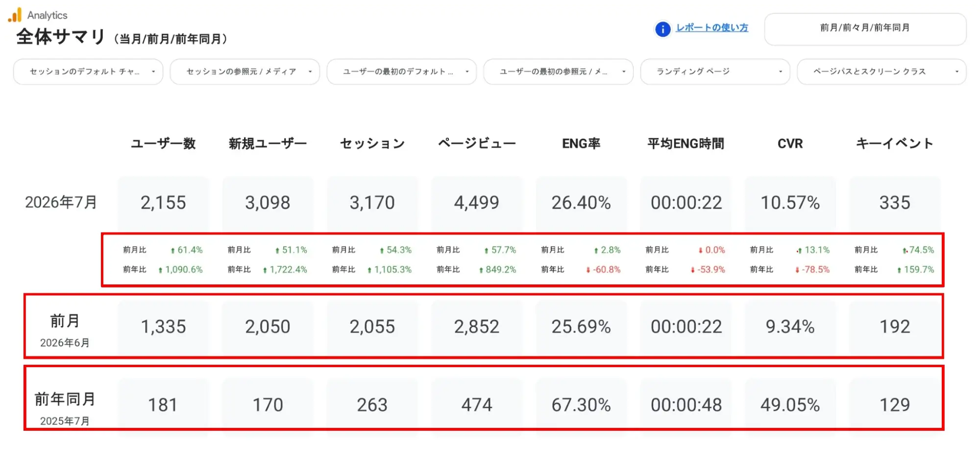
Task: Click the red down arrow beside -60.8%
Action: point(588,270)
